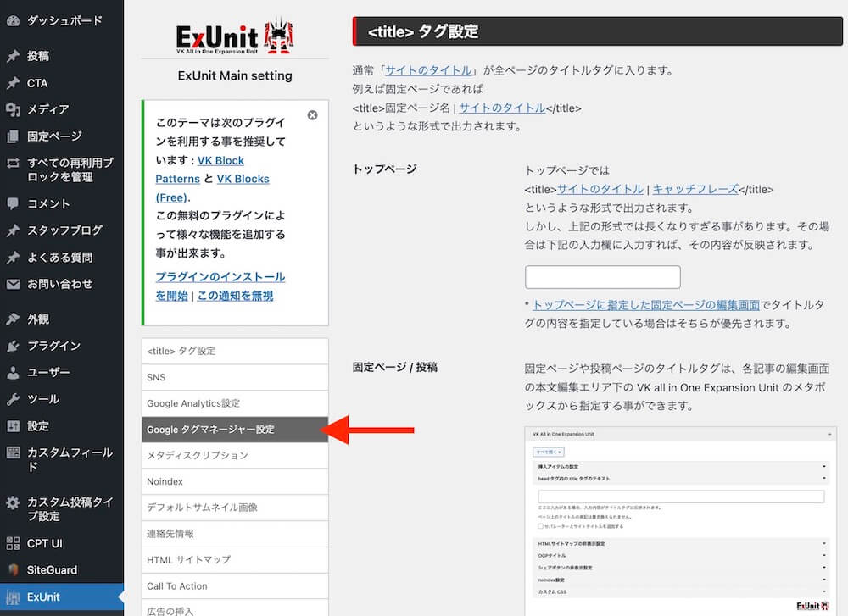Open the SNS settings section

[x=235, y=377]
